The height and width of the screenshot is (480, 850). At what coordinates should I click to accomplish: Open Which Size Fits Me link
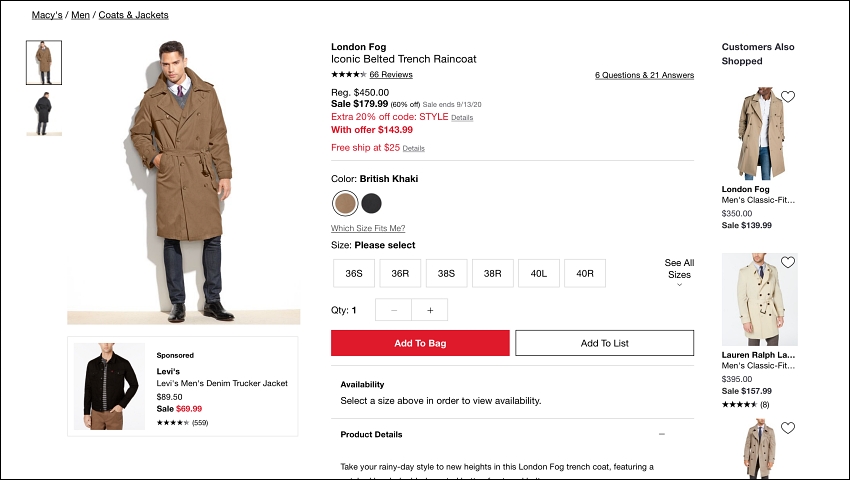tap(368, 228)
